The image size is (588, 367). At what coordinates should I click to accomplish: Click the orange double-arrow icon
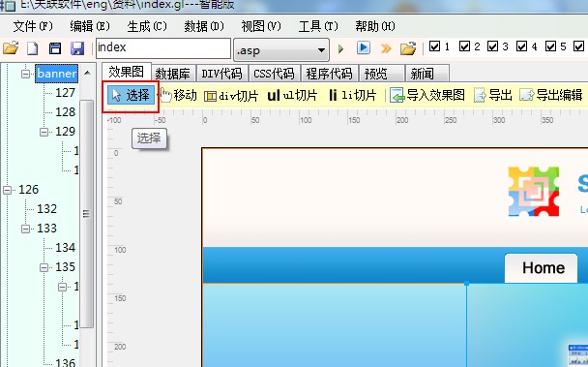(386, 48)
